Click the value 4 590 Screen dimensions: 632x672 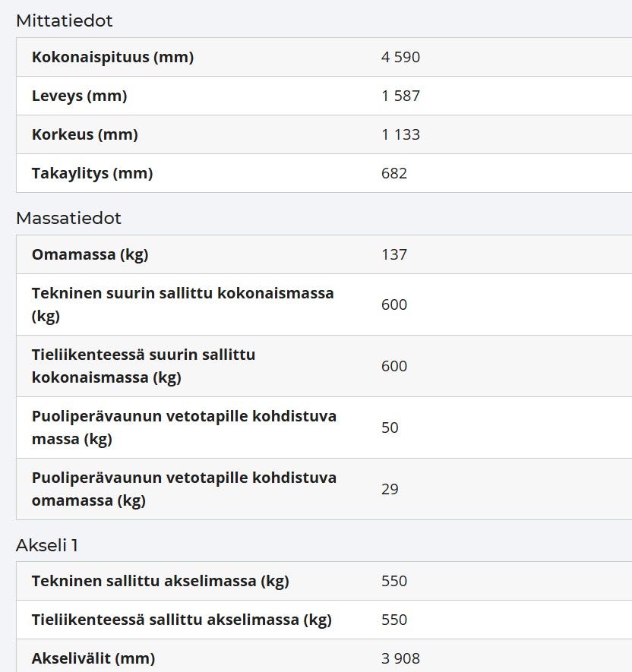[x=400, y=57]
